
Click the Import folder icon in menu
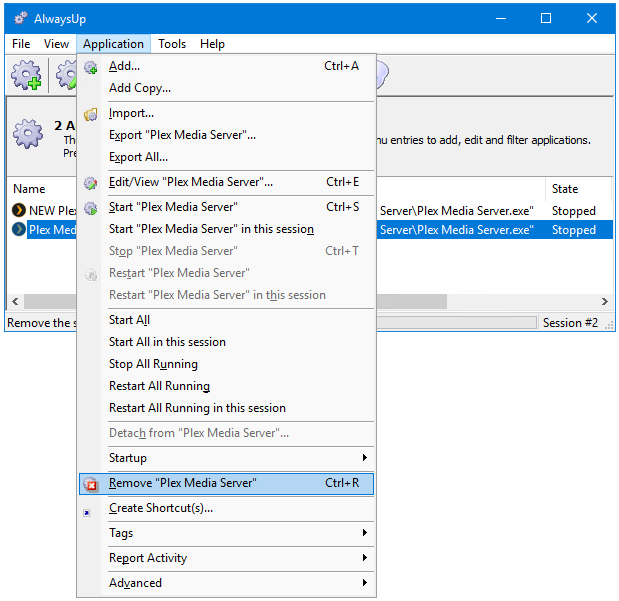tap(91, 115)
